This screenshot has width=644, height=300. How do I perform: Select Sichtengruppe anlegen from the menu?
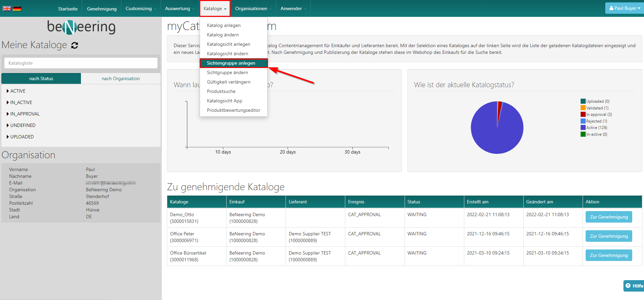(231, 63)
